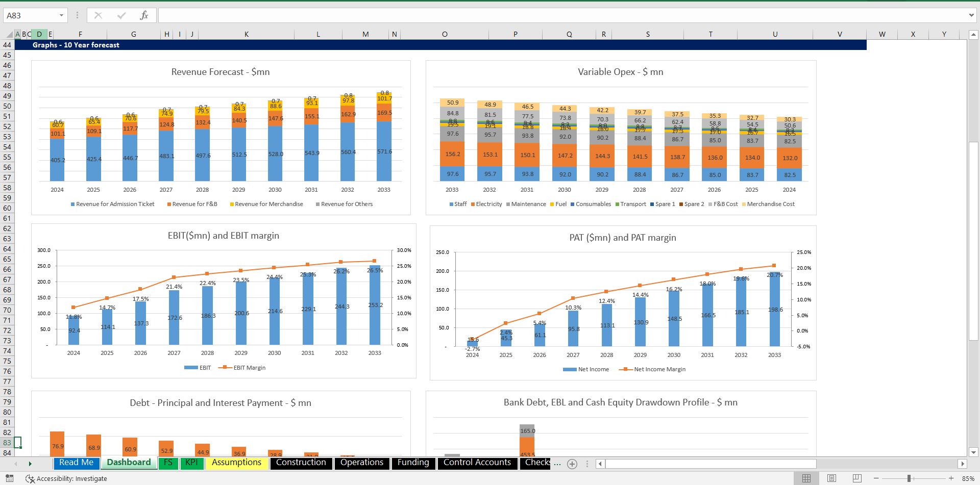Click the horizontal scrollbar track
This screenshot has width=980, height=485.
point(887,464)
